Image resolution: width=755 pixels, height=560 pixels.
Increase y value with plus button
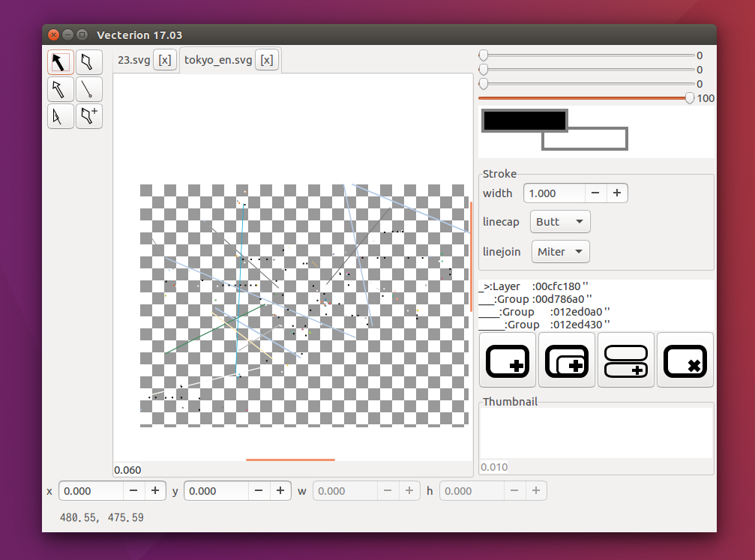(280, 491)
